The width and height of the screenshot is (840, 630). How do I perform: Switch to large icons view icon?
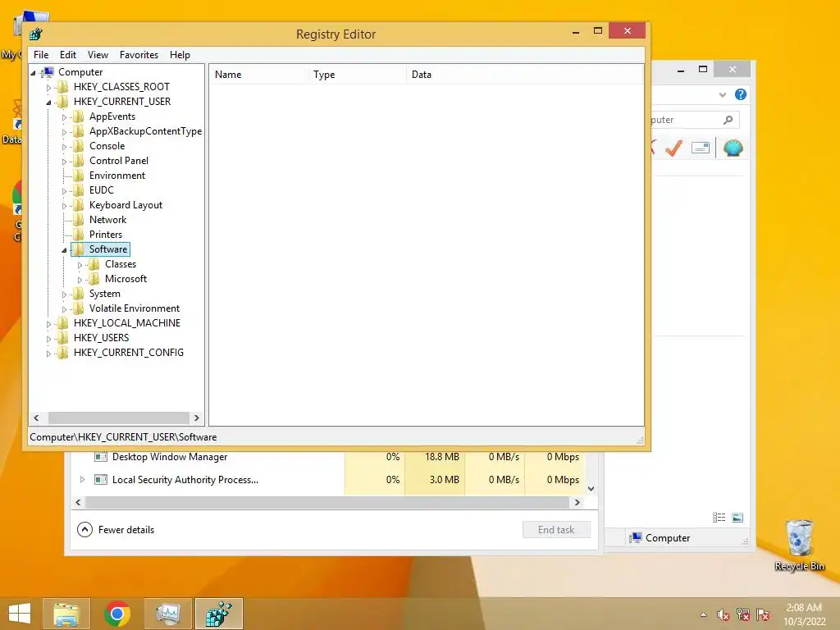[737, 518]
